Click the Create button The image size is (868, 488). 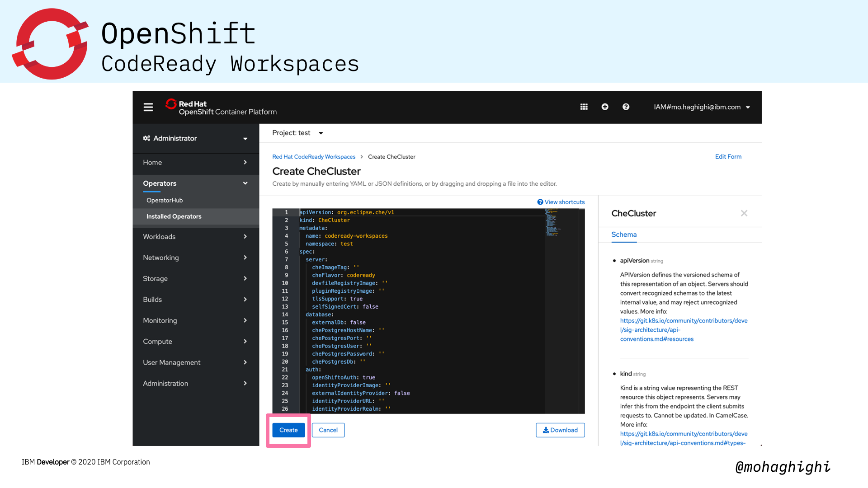tap(288, 430)
